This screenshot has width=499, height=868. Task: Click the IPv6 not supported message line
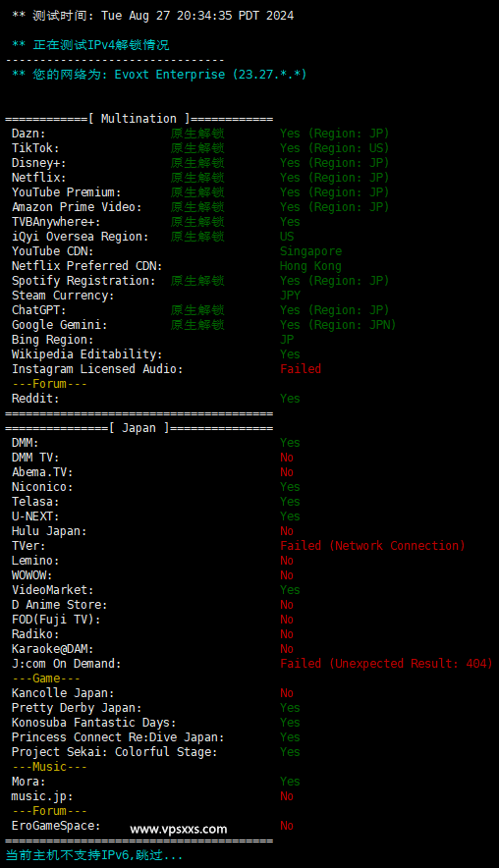click(x=94, y=855)
